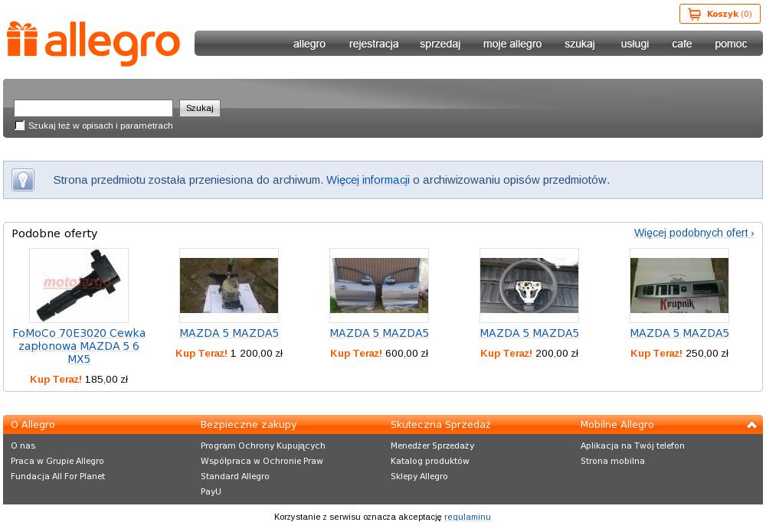Viewport: 766px width, 532px height.
Task: Open 'Praca w Grupie Allegro' footer link
Action: pos(57,461)
